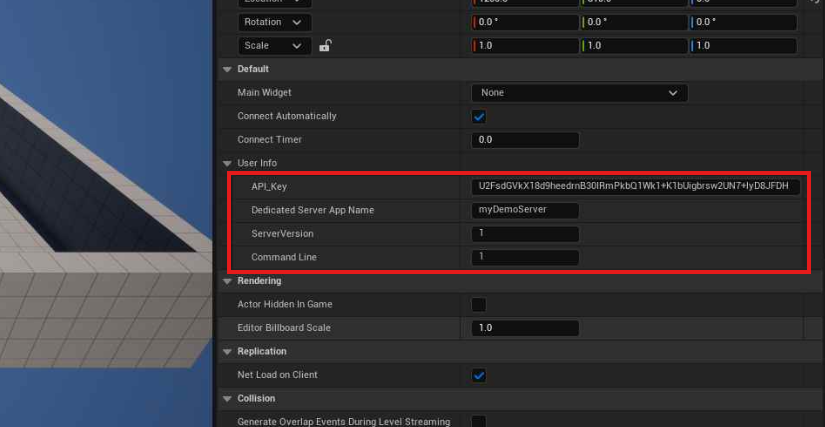This screenshot has width=825, height=427.
Task: Collapse the User Info section
Action: (227, 163)
